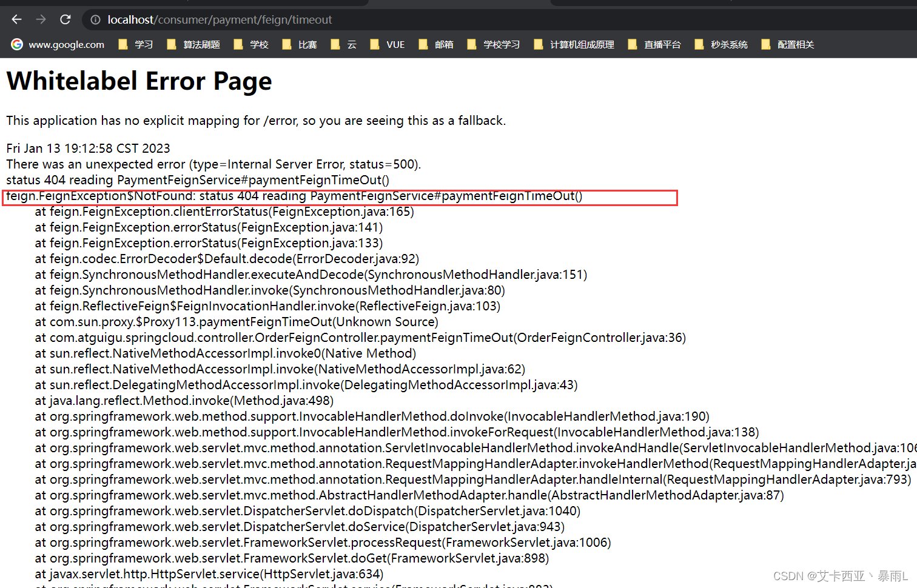
Task: Click the RequestMappingHandlerAdapter.invokeHandlerMethod trace line
Action: tap(475, 464)
